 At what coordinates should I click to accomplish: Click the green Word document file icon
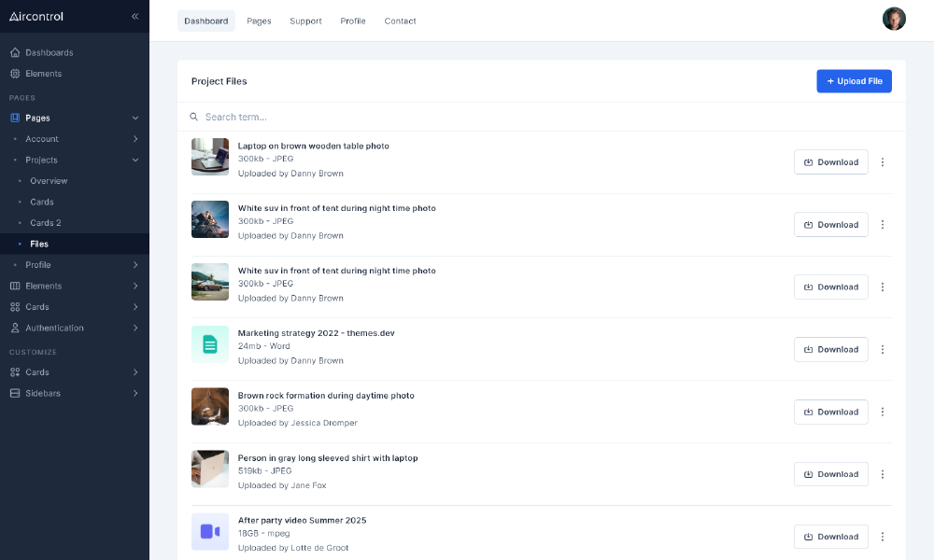point(210,344)
